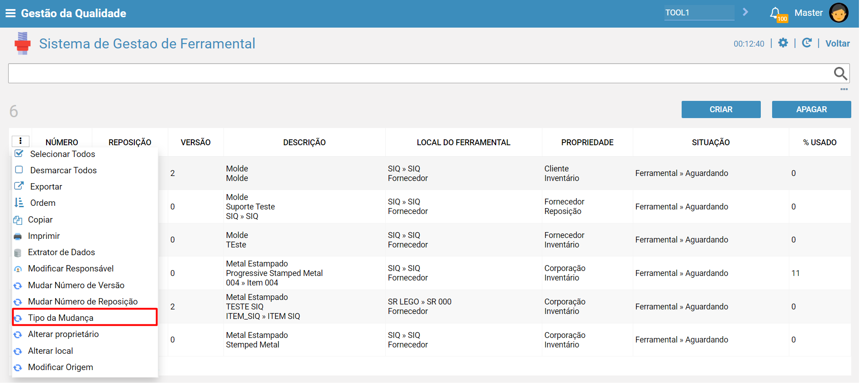Click the Master user avatar
This screenshot has width=868, height=385.
tap(839, 13)
